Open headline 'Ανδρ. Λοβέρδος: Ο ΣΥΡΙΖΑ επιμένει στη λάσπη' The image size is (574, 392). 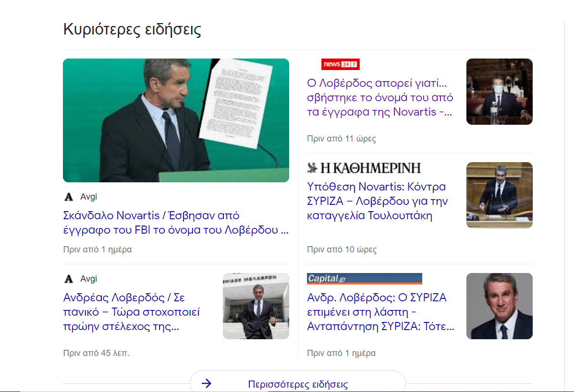[x=381, y=311]
